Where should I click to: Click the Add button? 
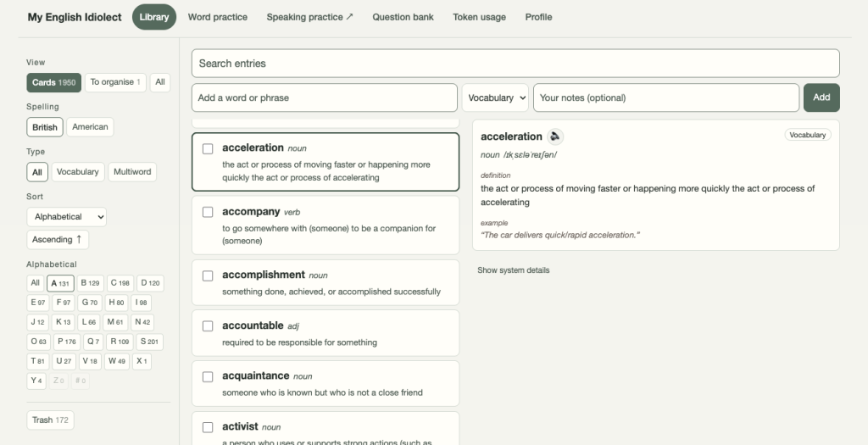tap(821, 97)
